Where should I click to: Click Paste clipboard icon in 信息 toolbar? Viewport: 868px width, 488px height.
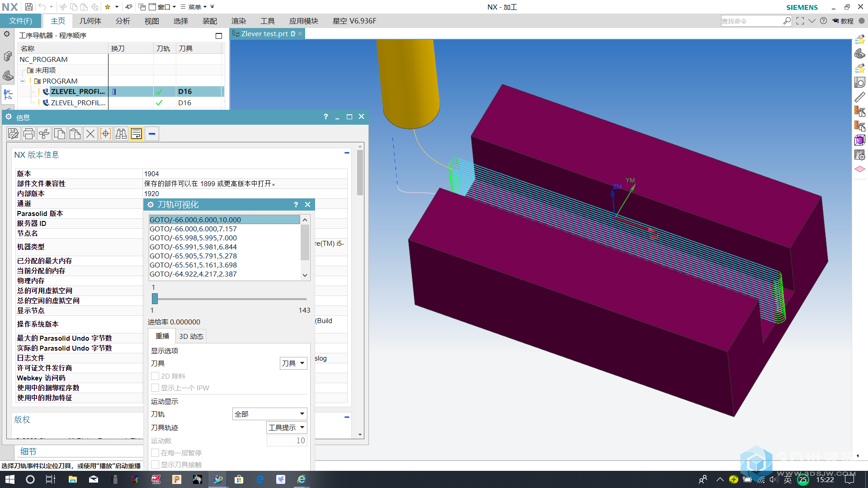(x=75, y=134)
